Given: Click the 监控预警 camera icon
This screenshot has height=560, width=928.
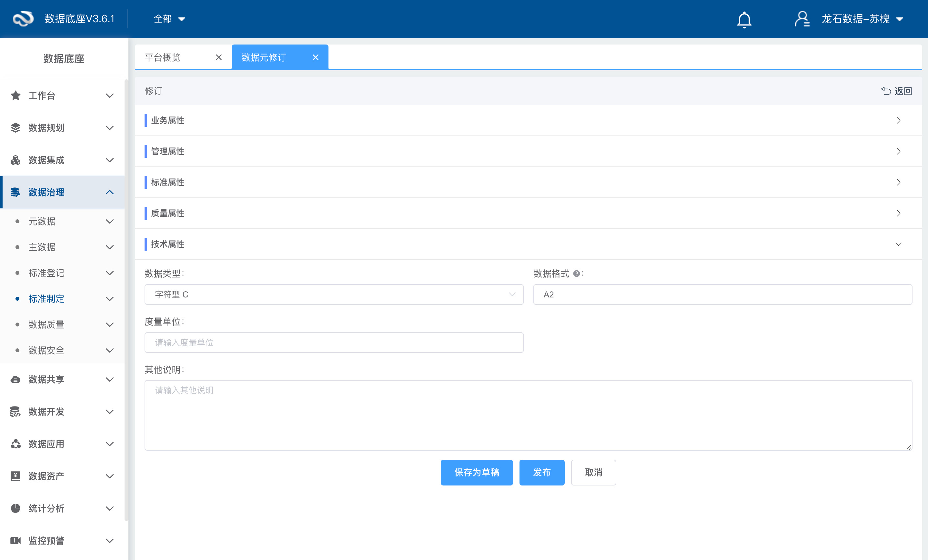Looking at the screenshot, I should (x=15, y=541).
